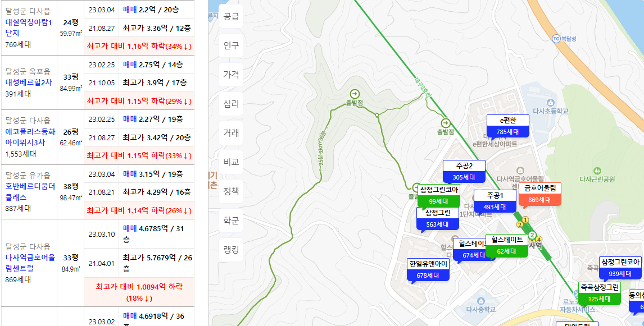Viewport: 644px width, 326px height.
Task: Click the 다사중학교 school icon
Action: click(481, 301)
